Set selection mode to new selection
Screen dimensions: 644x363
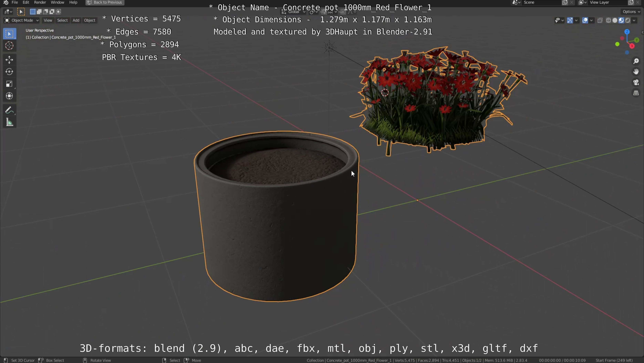33,12
